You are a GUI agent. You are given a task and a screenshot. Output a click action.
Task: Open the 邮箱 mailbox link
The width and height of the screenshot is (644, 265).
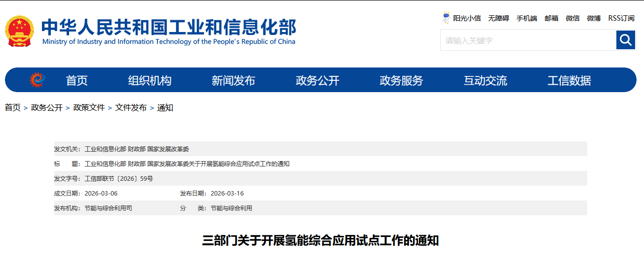[x=551, y=18]
